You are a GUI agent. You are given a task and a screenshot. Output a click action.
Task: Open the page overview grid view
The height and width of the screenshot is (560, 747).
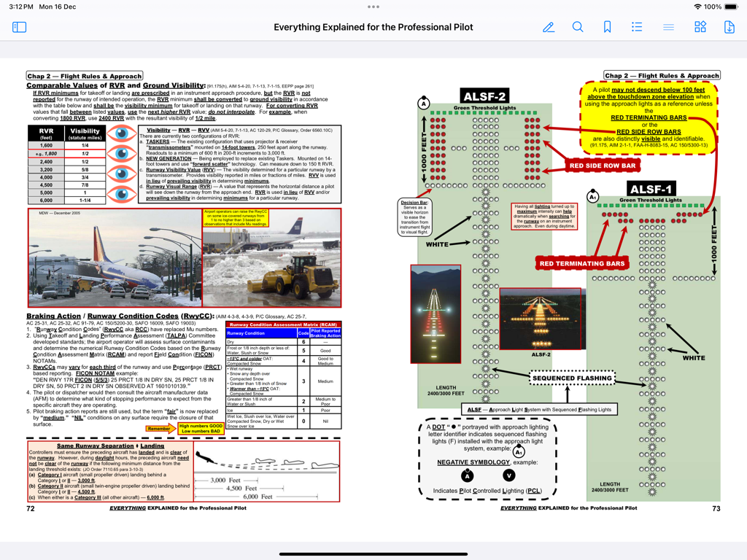click(700, 26)
